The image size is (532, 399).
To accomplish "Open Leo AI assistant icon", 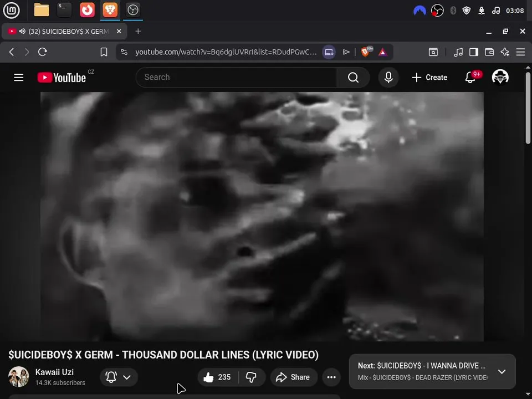I will pyautogui.click(x=505, y=52).
